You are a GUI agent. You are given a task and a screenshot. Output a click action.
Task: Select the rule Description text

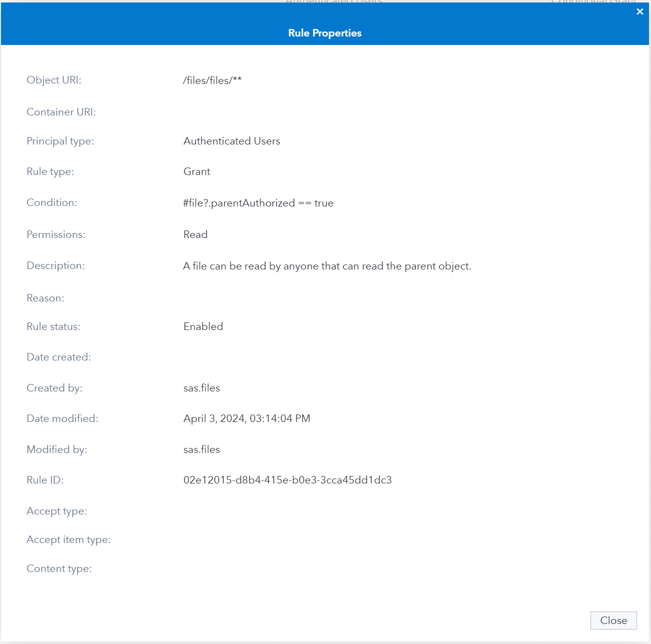click(x=327, y=266)
